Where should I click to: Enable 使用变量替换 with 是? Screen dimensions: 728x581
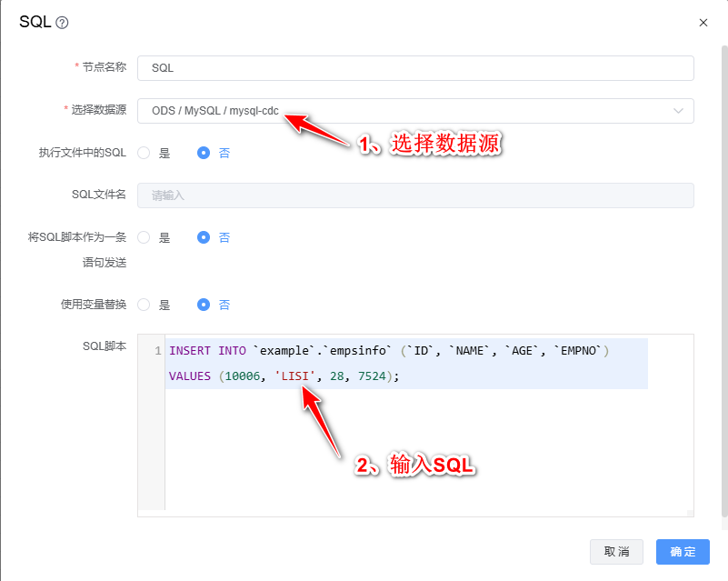pyautogui.click(x=144, y=305)
